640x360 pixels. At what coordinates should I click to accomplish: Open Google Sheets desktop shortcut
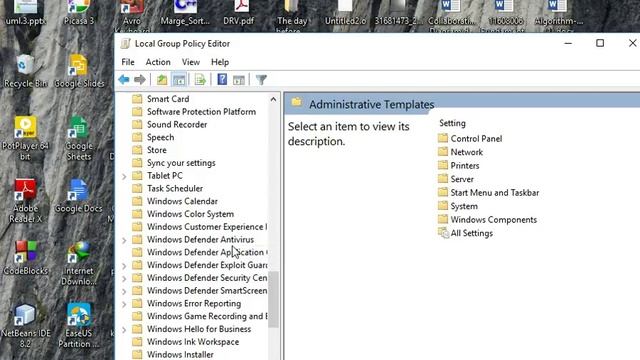click(x=79, y=138)
